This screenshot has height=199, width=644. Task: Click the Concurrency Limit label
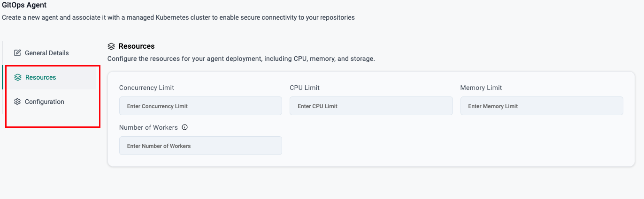(146, 88)
